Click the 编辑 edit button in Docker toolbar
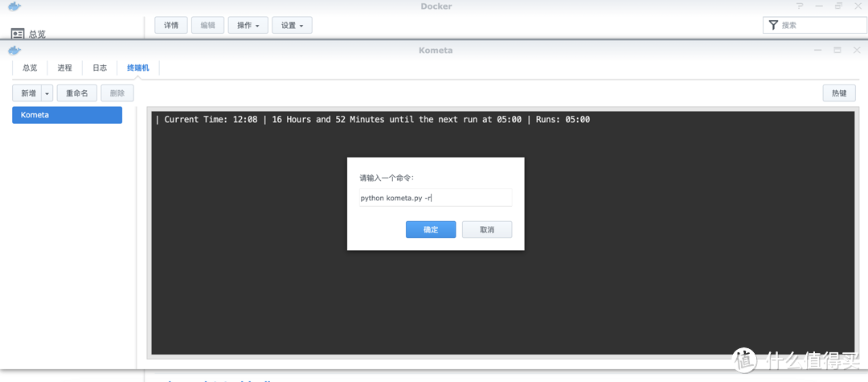This screenshot has width=868, height=382. point(207,26)
